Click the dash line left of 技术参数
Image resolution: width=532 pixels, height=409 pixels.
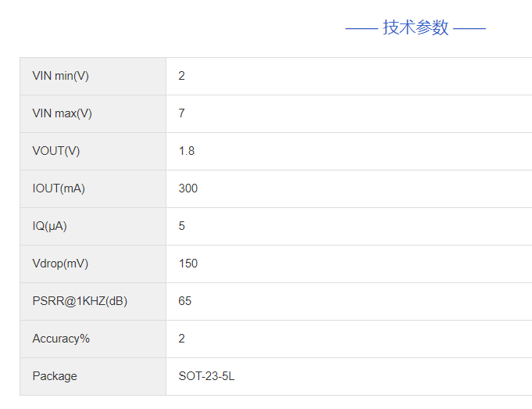click(x=361, y=29)
